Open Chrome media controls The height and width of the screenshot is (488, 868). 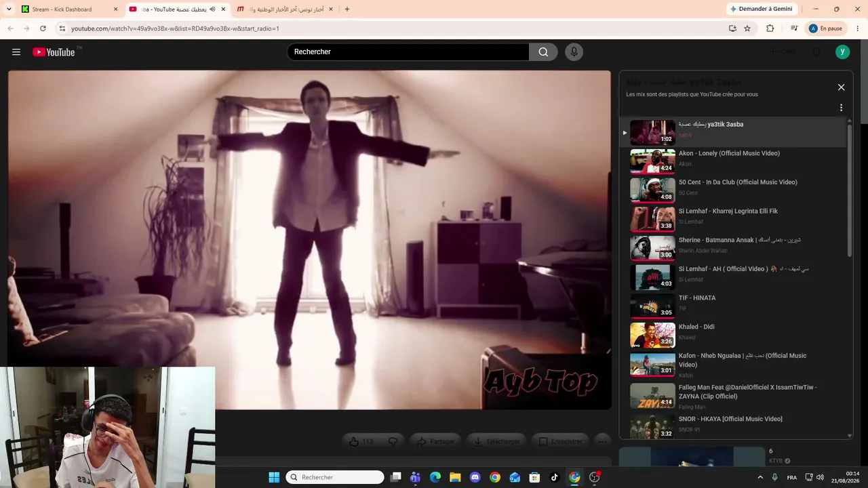(794, 28)
